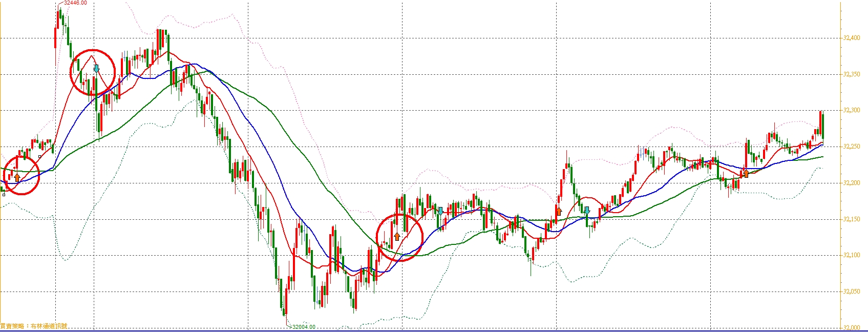
Task: Click the 32,400 price axis label
Action: coord(851,38)
